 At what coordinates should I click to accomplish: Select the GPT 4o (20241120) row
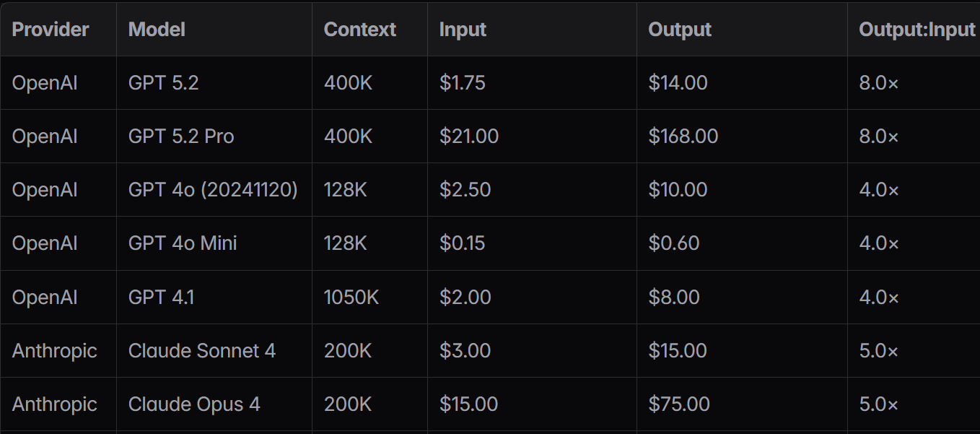click(490, 190)
